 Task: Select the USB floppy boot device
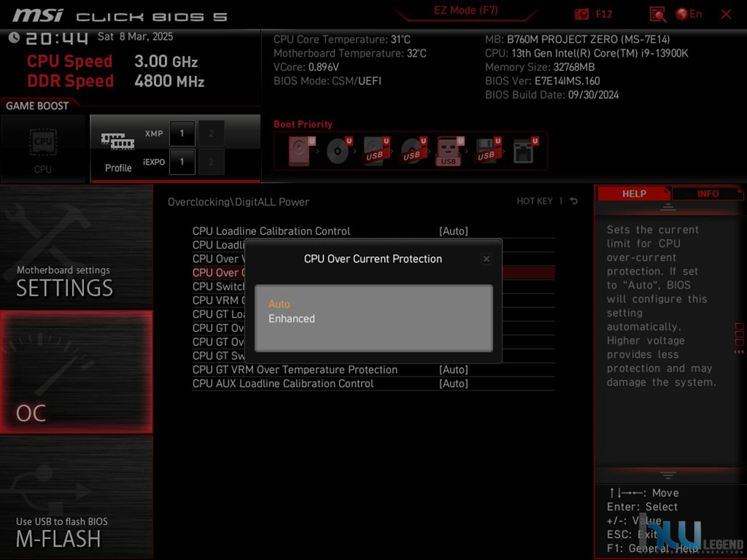[487, 150]
